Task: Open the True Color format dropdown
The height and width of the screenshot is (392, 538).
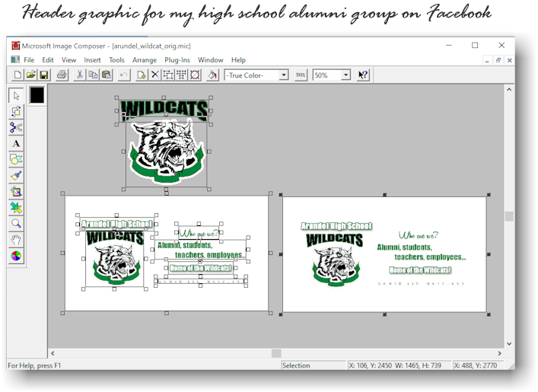Action: [284, 75]
